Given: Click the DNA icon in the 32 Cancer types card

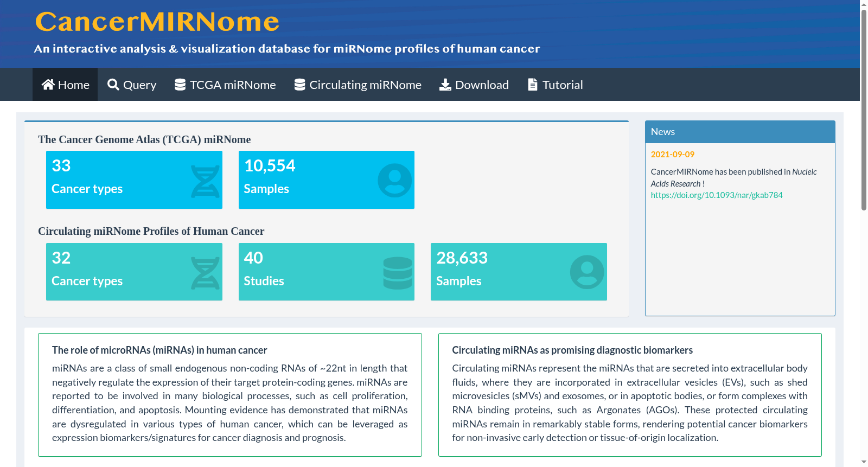Looking at the screenshot, I should pyautogui.click(x=206, y=273).
